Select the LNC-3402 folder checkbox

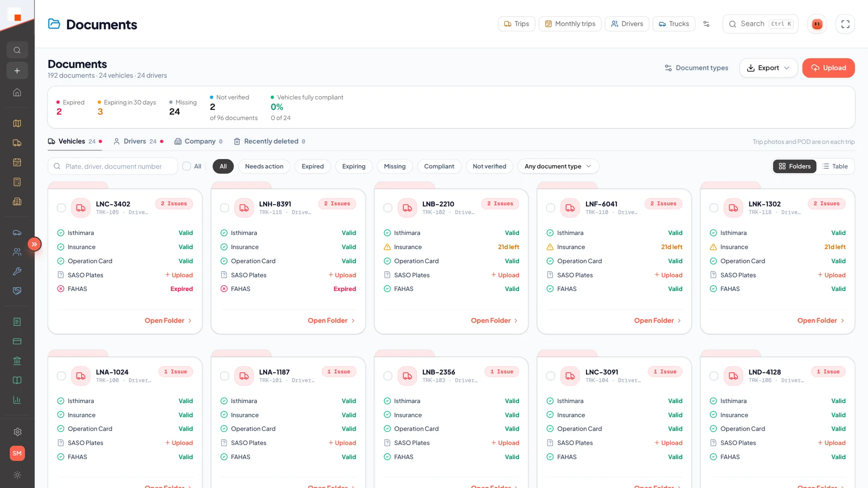coord(61,208)
